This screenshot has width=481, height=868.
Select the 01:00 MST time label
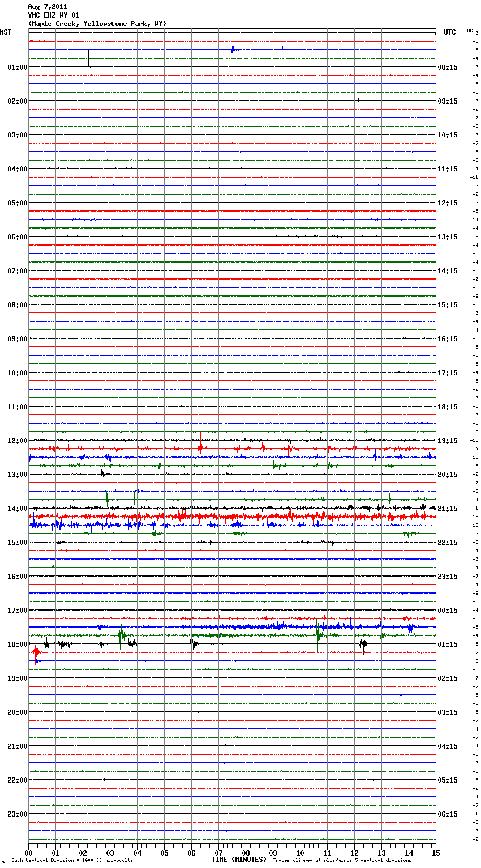pyautogui.click(x=18, y=67)
